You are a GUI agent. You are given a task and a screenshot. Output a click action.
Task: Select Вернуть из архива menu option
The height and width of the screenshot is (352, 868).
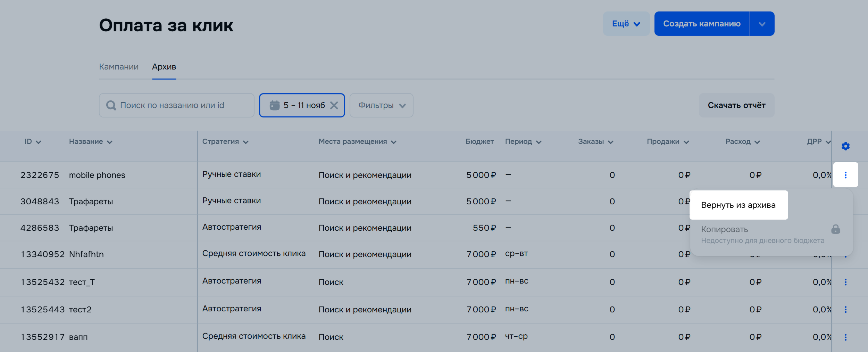click(738, 205)
